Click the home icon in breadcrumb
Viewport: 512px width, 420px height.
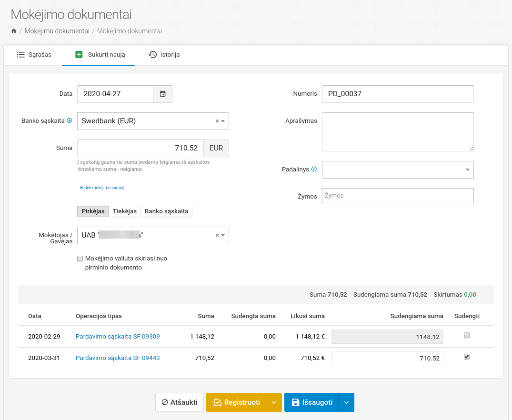point(14,31)
